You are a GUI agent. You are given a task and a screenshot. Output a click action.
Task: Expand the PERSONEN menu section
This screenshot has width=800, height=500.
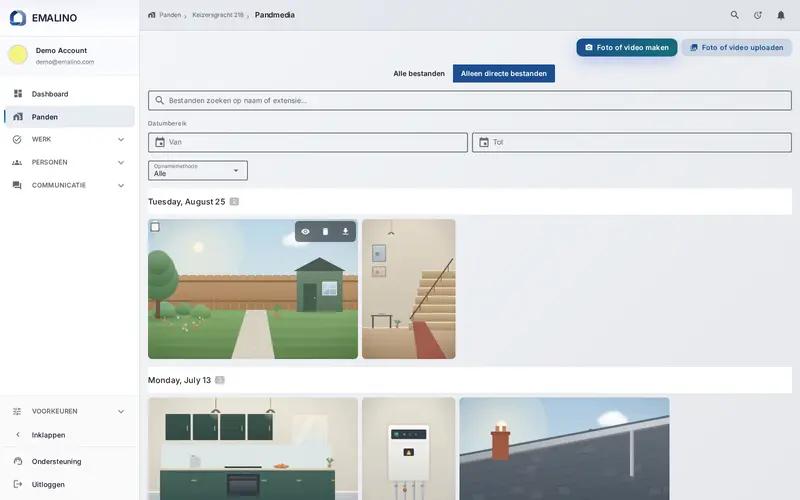pyautogui.click(x=69, y=162)
